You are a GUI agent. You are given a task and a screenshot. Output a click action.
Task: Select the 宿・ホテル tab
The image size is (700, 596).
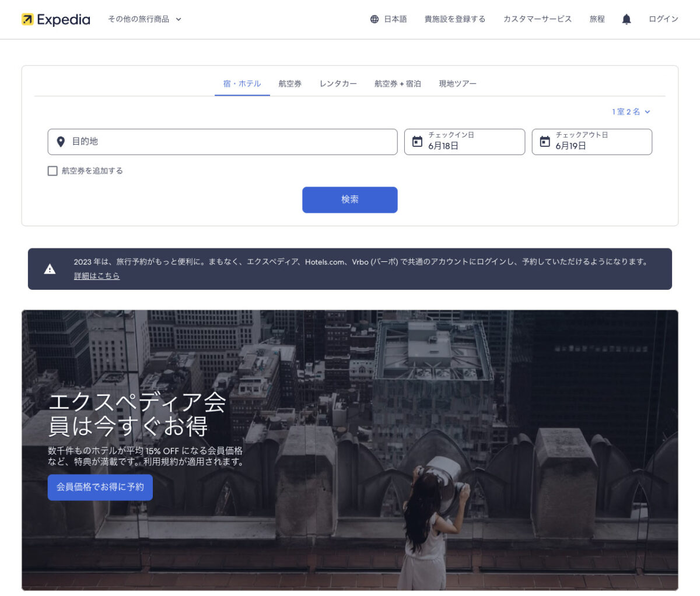point(242,83)
